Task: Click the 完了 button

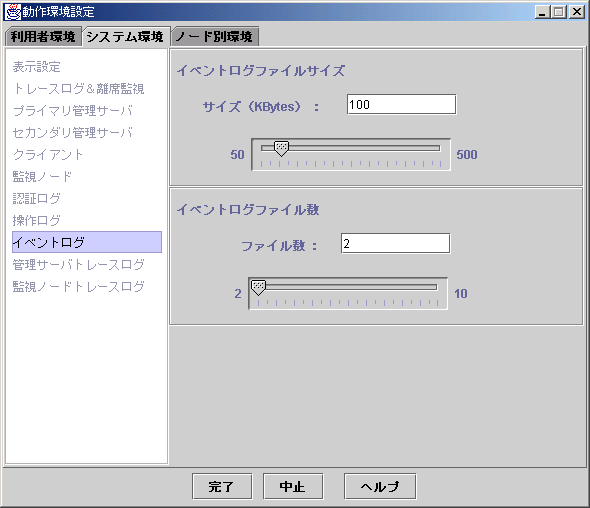Action: [222, 486]
